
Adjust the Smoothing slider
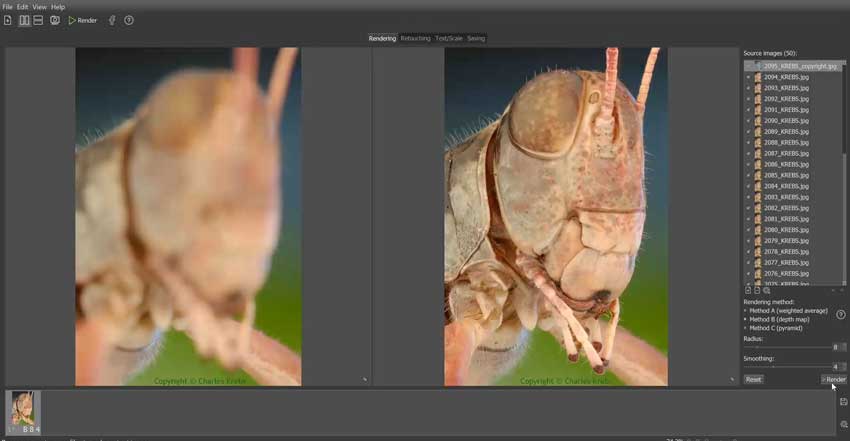point(787,367)
